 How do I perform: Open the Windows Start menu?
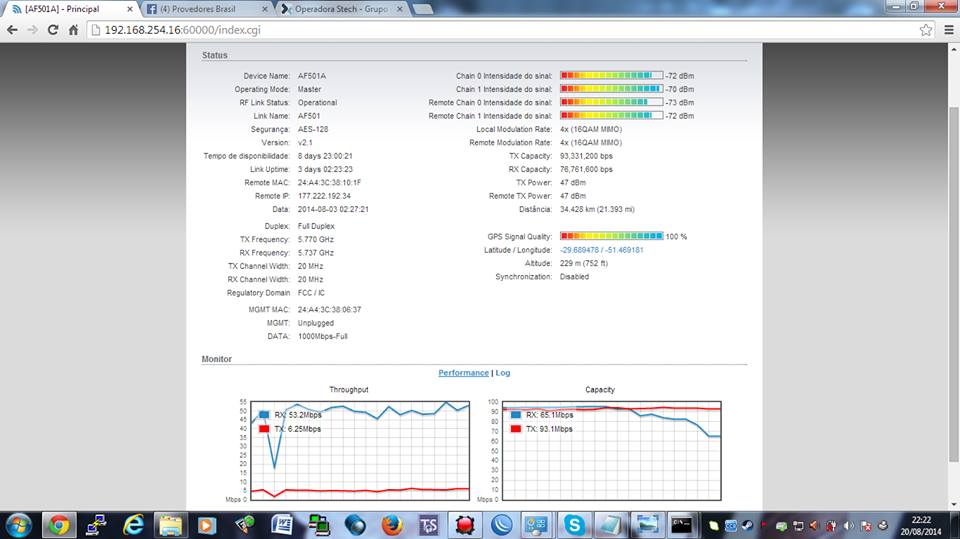click(19, 524)
